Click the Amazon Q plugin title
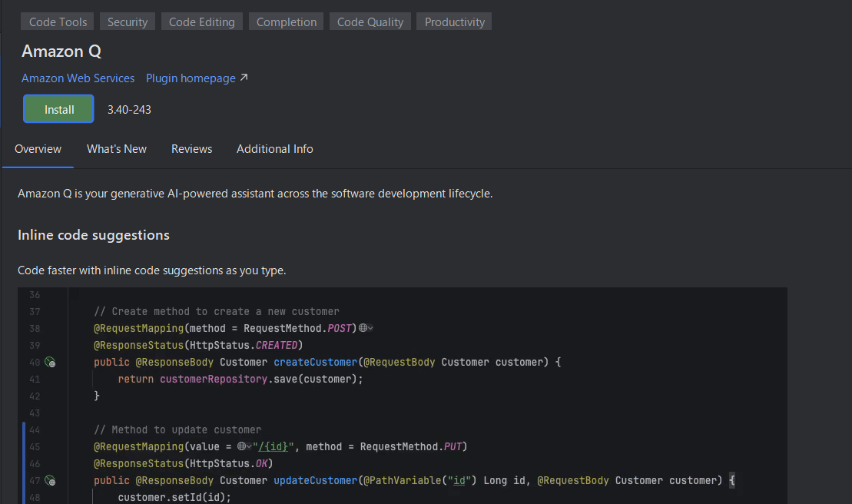852x504 pixels. click(x=61, y=51)
